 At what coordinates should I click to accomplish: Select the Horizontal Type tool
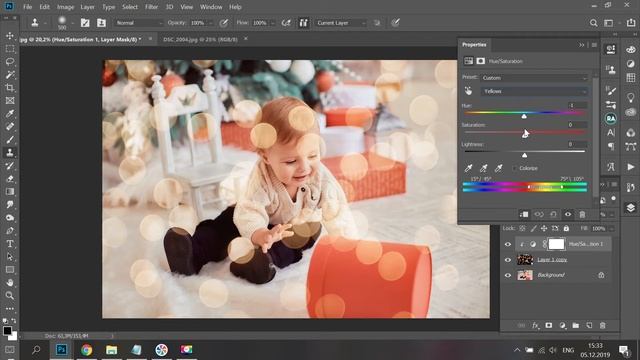pos(10,244)
